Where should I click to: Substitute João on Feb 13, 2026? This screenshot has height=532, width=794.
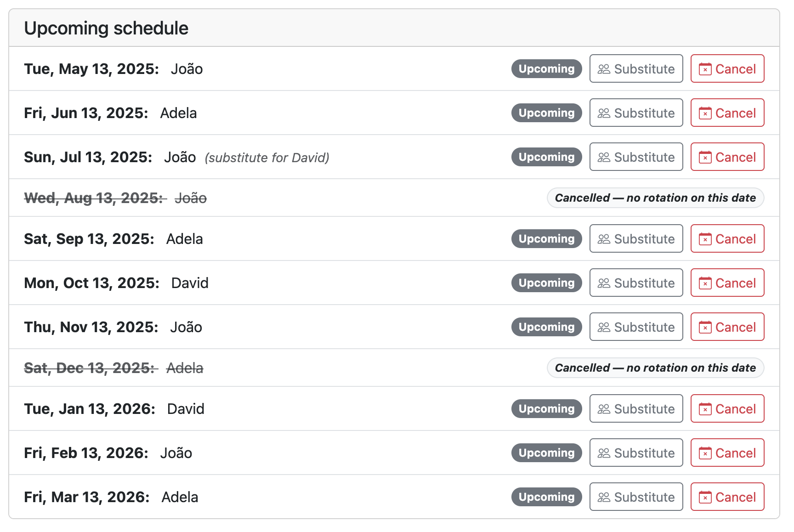[x=636, y=453]
